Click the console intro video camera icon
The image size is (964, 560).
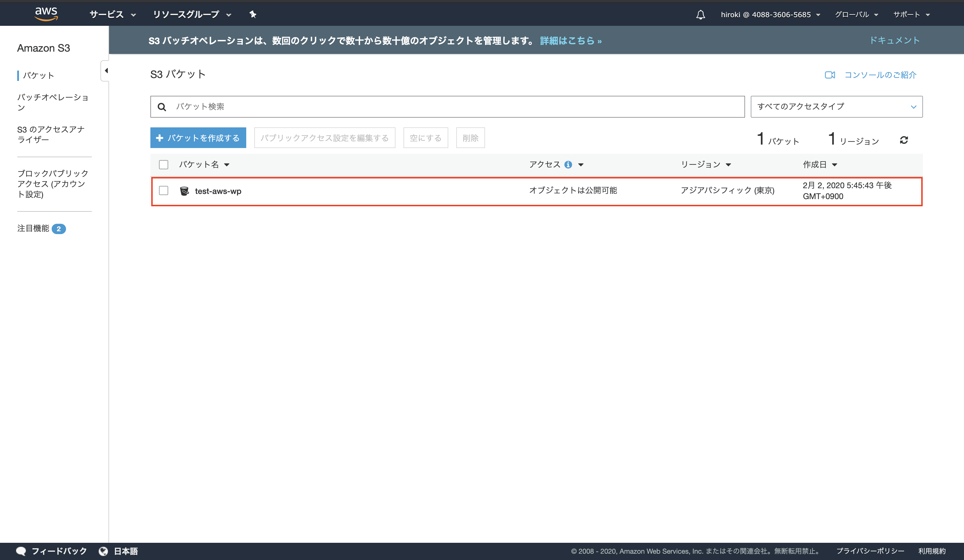(x=830, y=75)
